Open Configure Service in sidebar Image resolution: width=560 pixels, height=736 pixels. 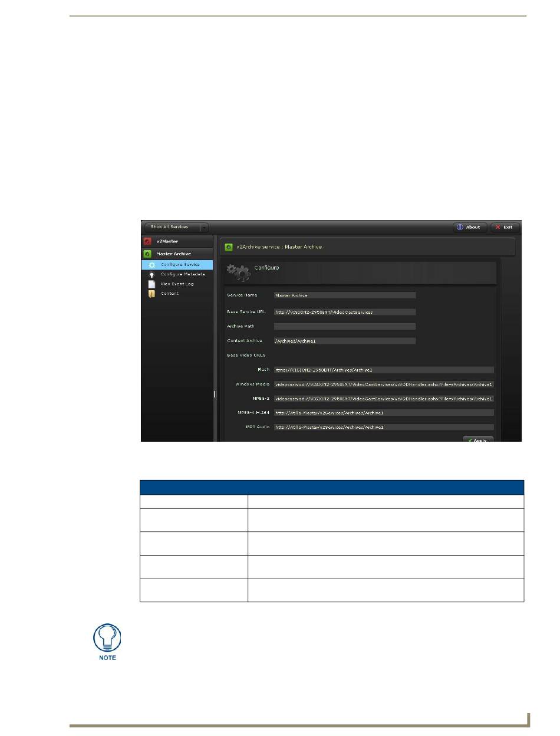pyautogui.click(x=177, y=265)
